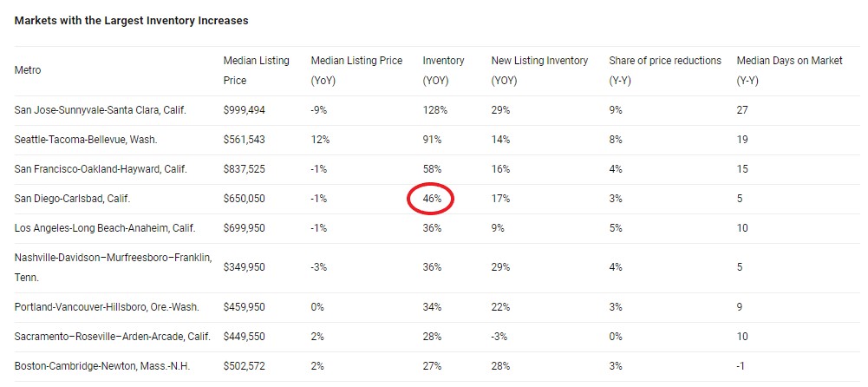Select the Los Angeles-Long Beach-Anaheim metro cell
Image resolution: width=868 pixels, height=387 pixels.
click(105, 227)
